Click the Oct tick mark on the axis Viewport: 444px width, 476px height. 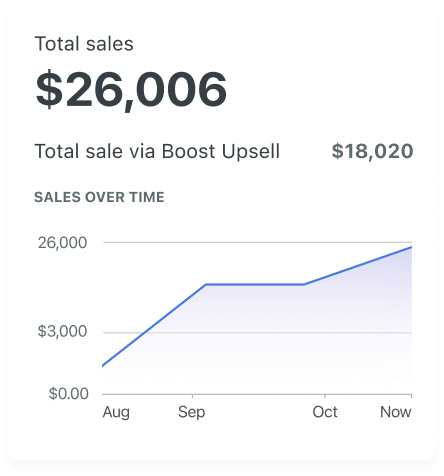click(325, 396)
